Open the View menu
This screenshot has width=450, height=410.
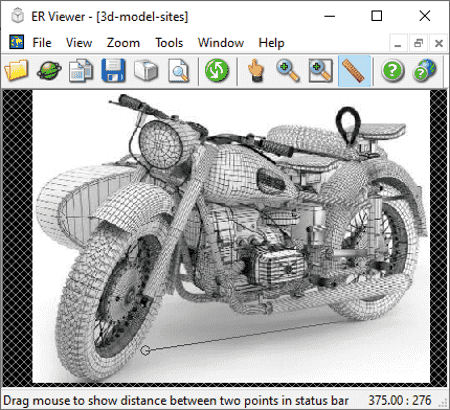pos(79,43)
